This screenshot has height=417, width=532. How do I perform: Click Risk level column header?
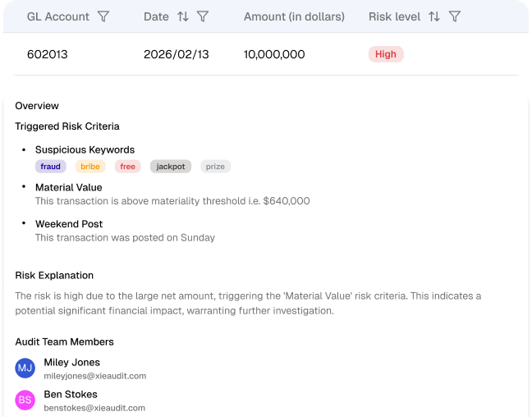click(x=394, y=16)
